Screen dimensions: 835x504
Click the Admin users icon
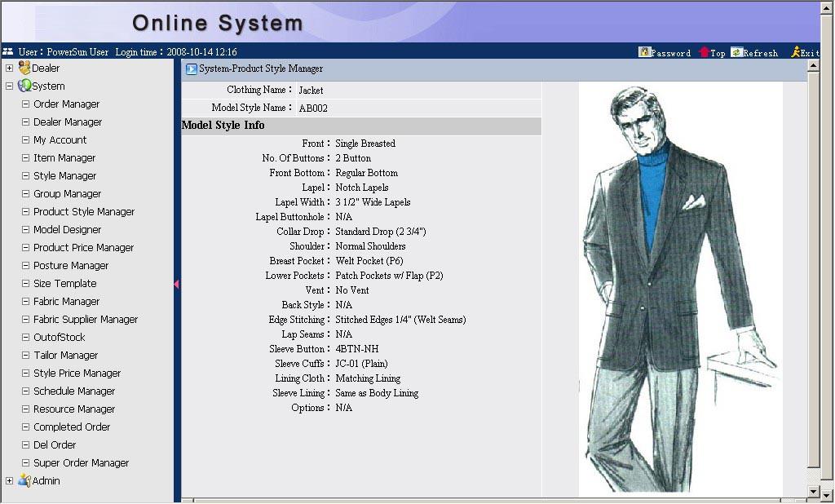[24, 480]
